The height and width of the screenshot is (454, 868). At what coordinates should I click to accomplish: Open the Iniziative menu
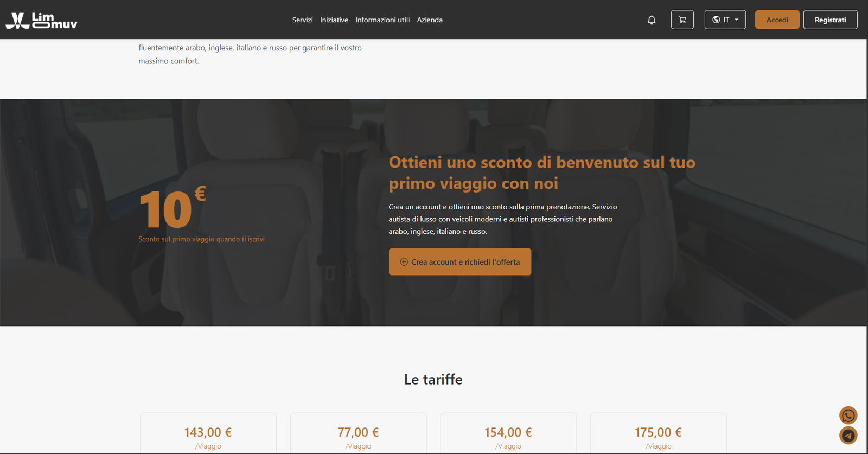334,20
